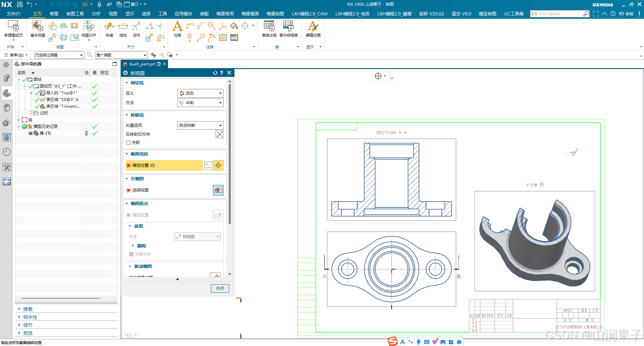Expand the 组 tree node

[19, 120]
